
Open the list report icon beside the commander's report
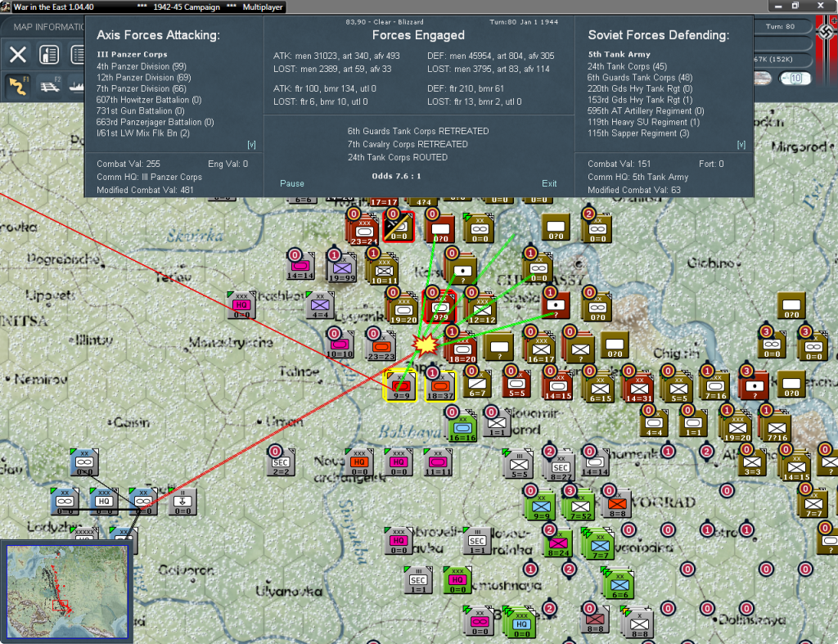coord(78,55)
